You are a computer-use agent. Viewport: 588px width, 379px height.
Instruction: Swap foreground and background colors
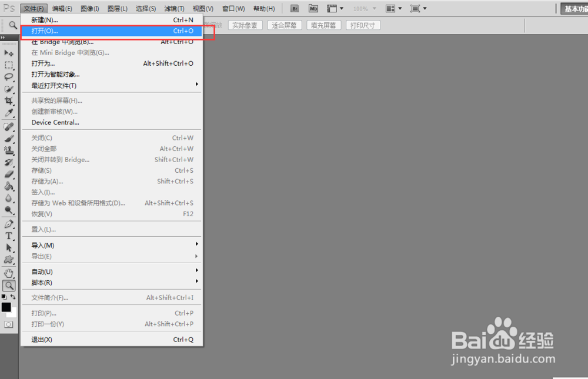[13, 297]
